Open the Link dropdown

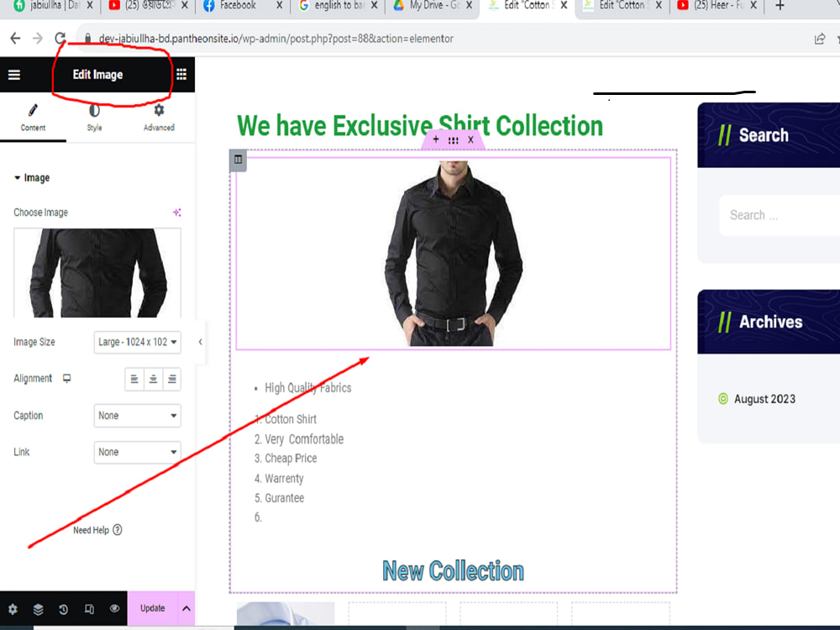[137, 452]
